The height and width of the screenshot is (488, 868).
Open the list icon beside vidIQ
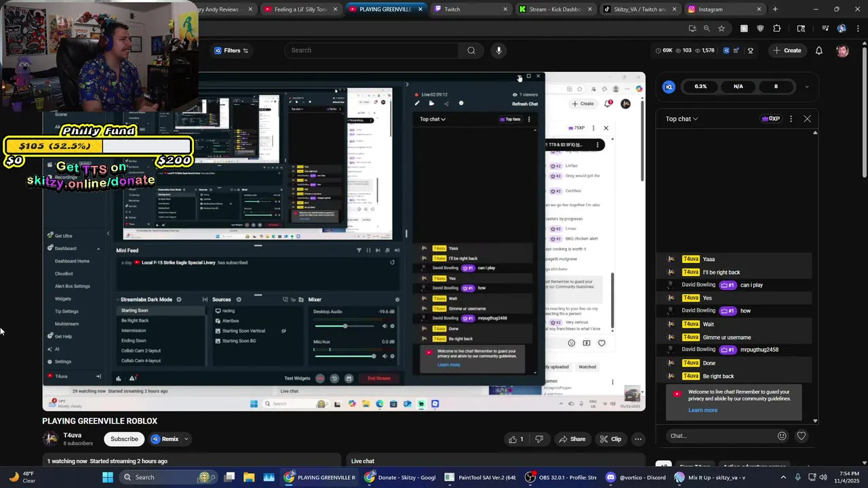tap(737, 50)
